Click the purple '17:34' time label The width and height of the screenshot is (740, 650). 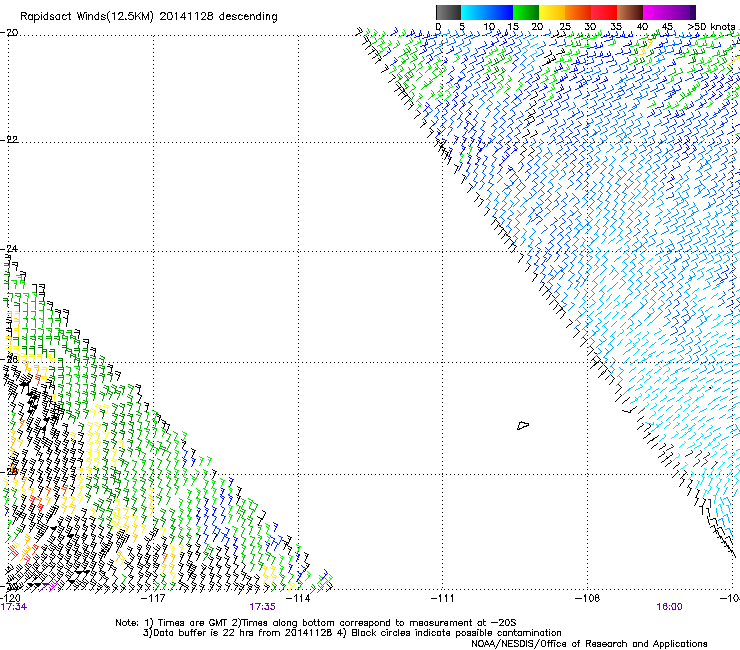tap(14, 607)
